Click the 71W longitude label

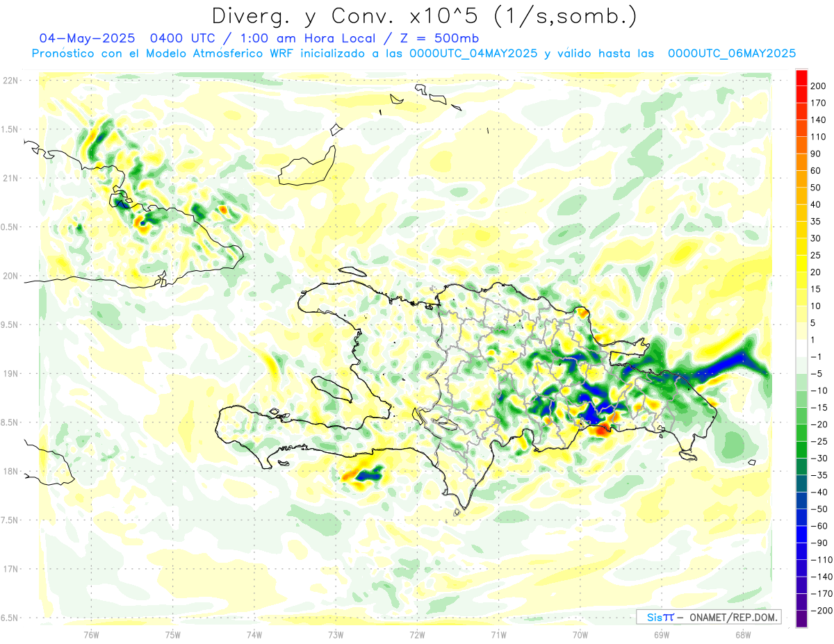[x=498, y=634]
